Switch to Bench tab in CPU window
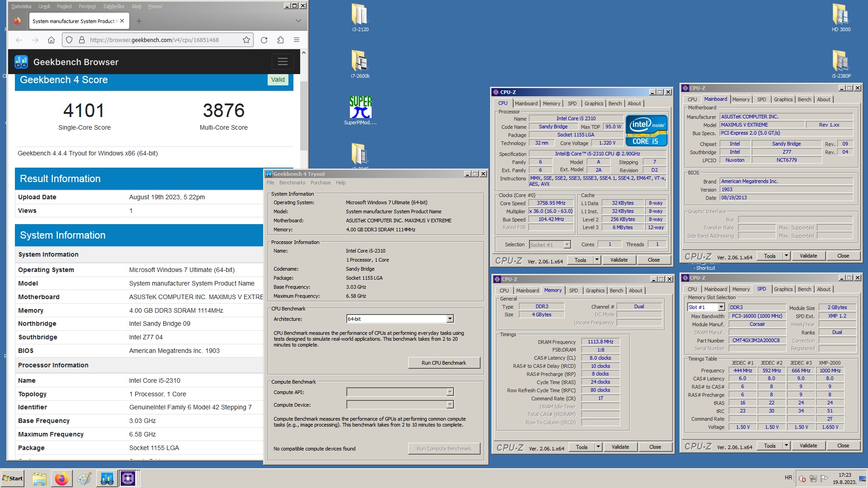Viewport: 868px width, 488px height. tap(615, 103)
